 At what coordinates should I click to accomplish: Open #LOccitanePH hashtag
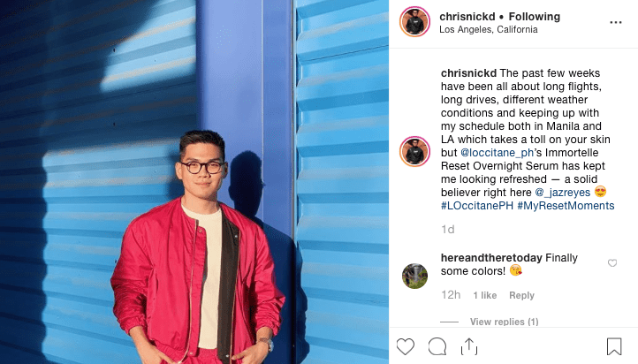(477, 206)
